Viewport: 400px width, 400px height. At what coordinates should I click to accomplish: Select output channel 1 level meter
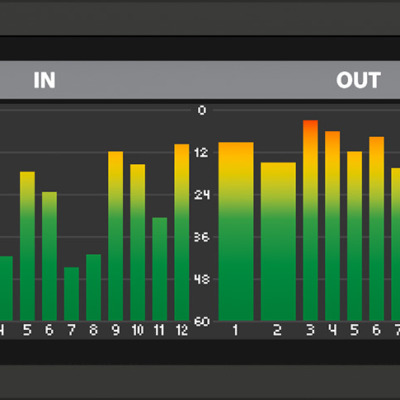pos(236,232)
